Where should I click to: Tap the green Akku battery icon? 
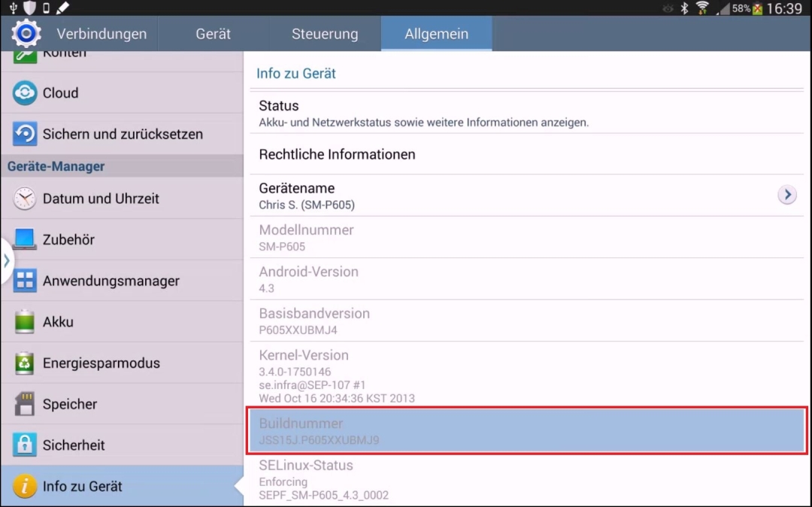(x=24, y=322)
